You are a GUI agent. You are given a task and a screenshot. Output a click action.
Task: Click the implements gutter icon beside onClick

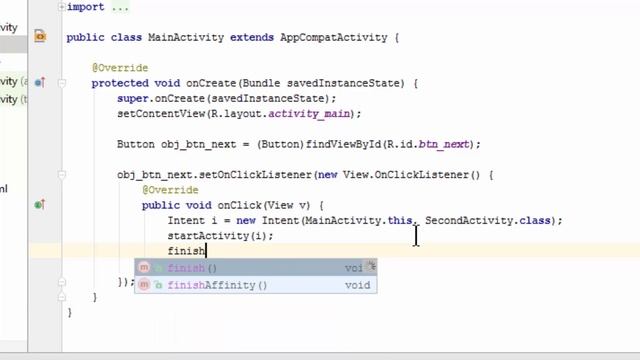point(40,204)
